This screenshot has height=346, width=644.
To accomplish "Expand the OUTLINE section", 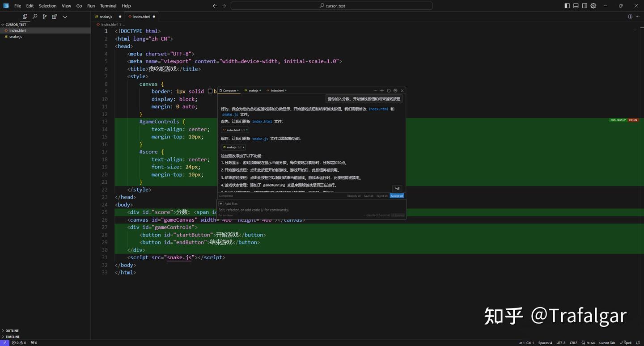I will pyautogui.click(x=12, y=331).
